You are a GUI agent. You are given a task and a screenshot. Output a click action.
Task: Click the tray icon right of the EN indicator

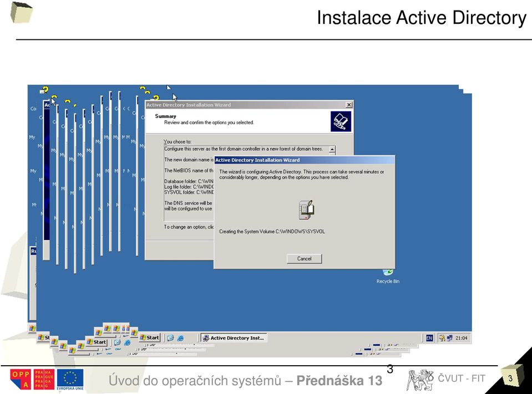(442, 338)
